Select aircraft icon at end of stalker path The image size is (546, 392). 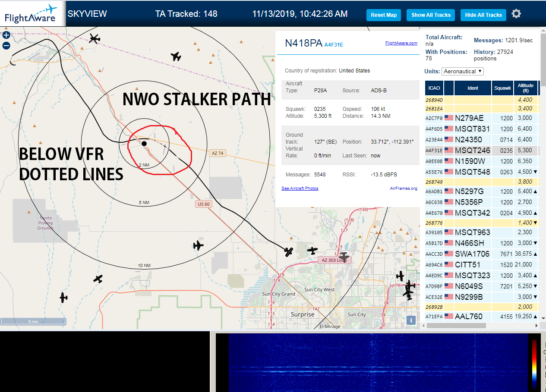tap(289, 251)
